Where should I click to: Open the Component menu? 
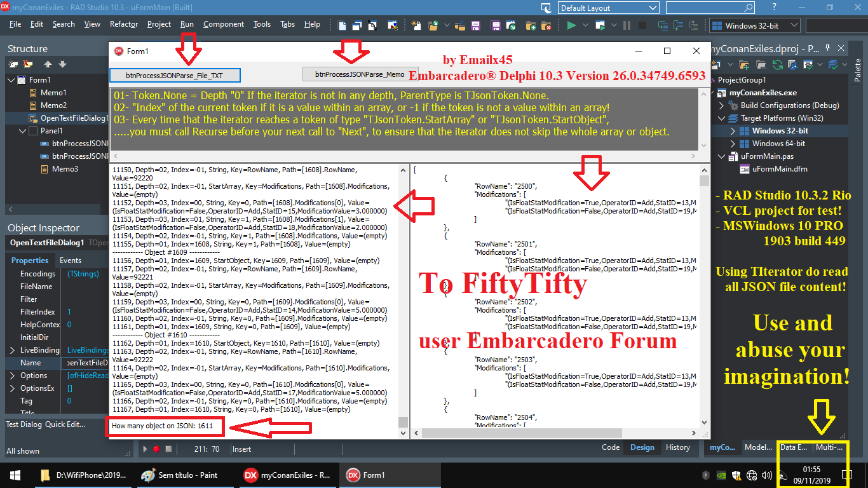[224, 24]
